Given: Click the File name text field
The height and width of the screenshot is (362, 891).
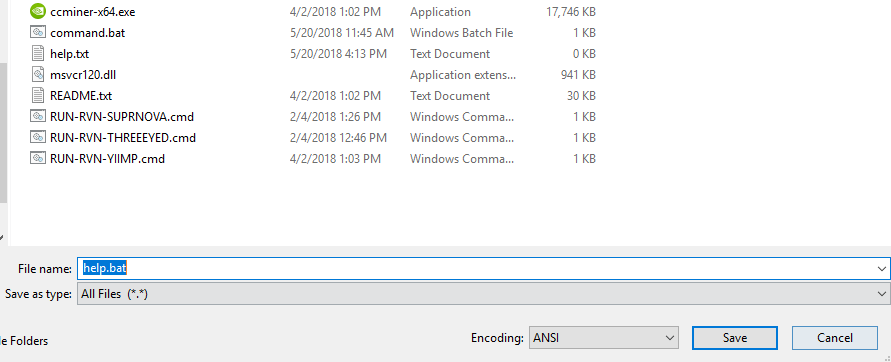Looking at the screenshot, I should pos(476,268).
